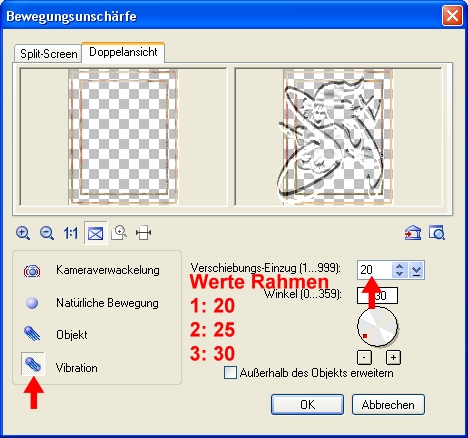Click the Verschiebungs-Einzug spinner arrows
The width and height of the screenshot is (468, 438).
[399, 270]
